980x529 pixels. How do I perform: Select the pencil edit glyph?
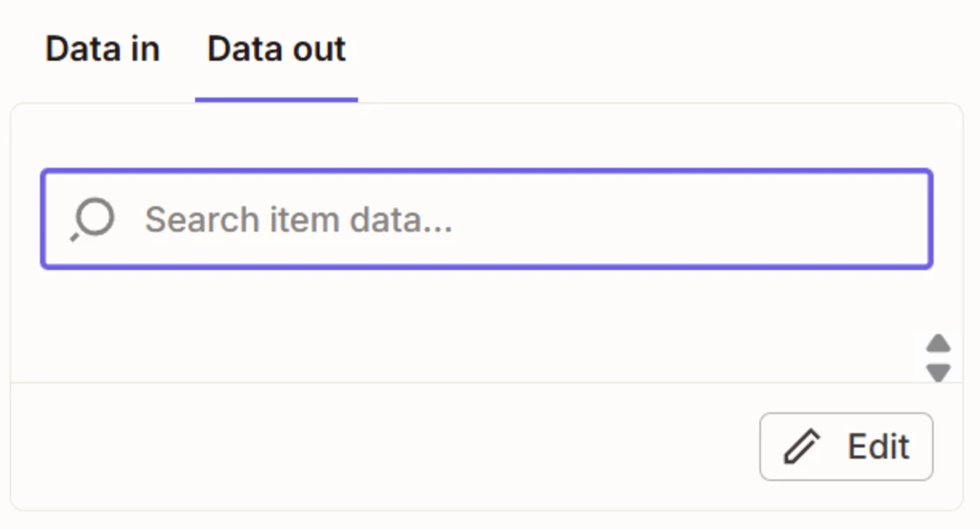pos(802,447)
